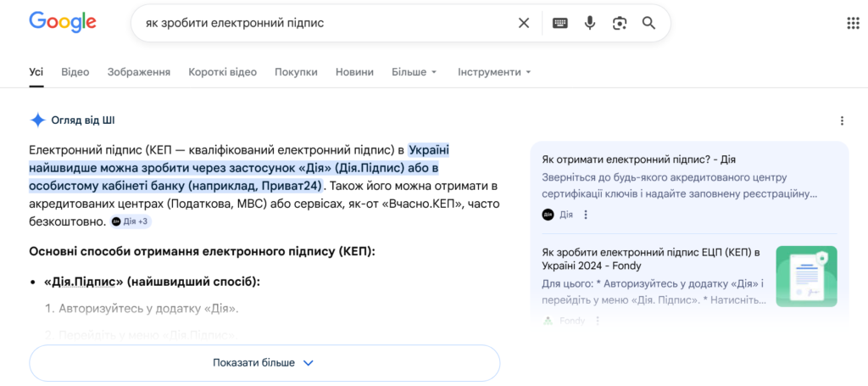The height and width of the screenshot is (386, 868).
Task: Click the Google logo
Action: tap(63, 22)
